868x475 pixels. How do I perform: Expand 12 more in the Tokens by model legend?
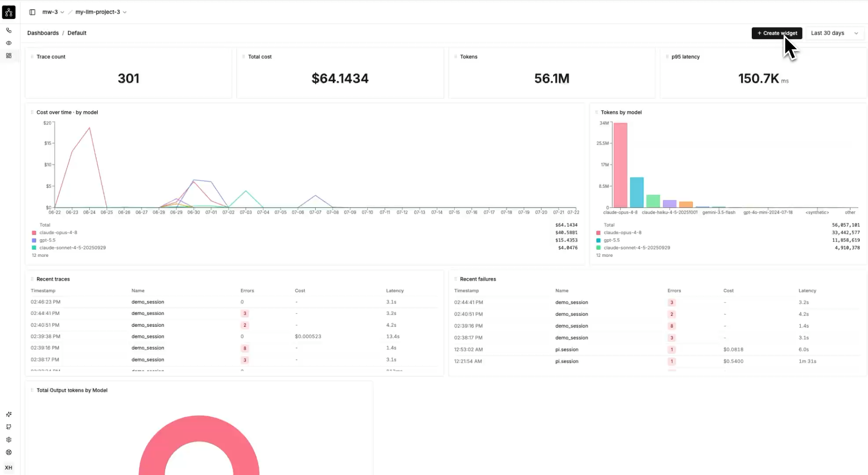point(604,256)
